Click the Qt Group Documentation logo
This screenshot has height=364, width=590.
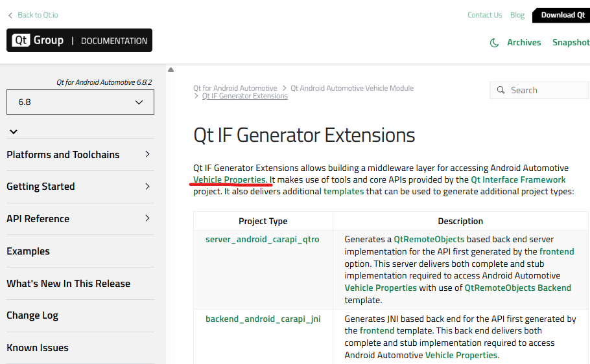click(79, 40)
